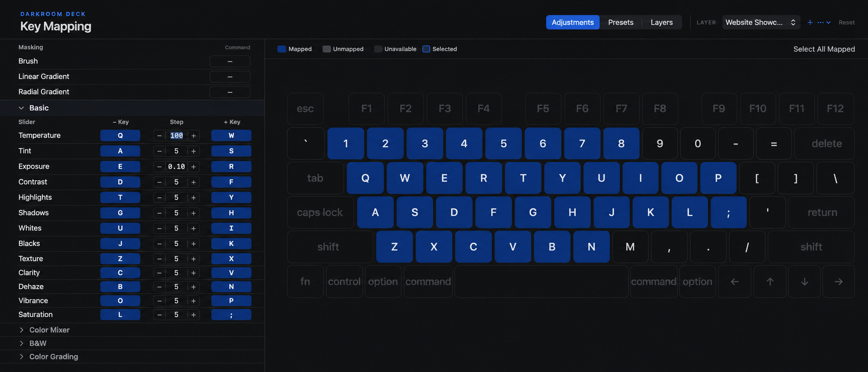The width and height of the screenshot is (868, 372).
Task: Click the Temperature step value field
Action: [x=176, y=135]
